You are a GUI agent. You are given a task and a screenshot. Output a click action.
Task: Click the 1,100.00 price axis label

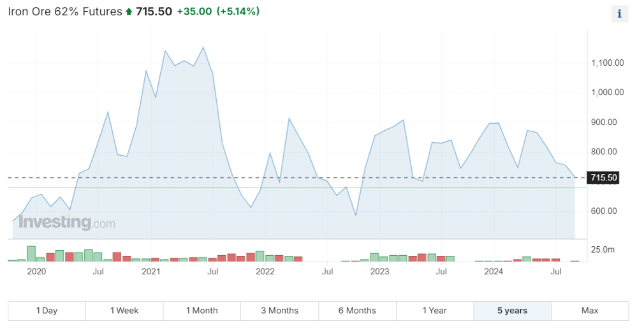[x=607, y=63]
